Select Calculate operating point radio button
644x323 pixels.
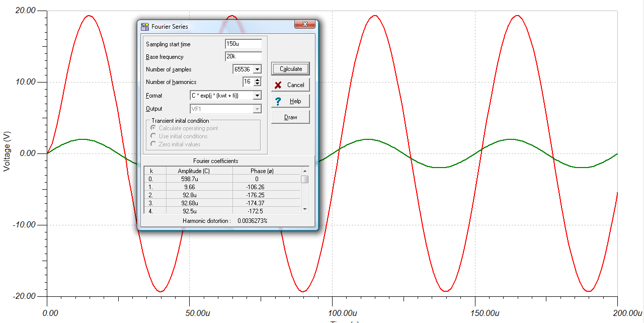click(153, 128)
